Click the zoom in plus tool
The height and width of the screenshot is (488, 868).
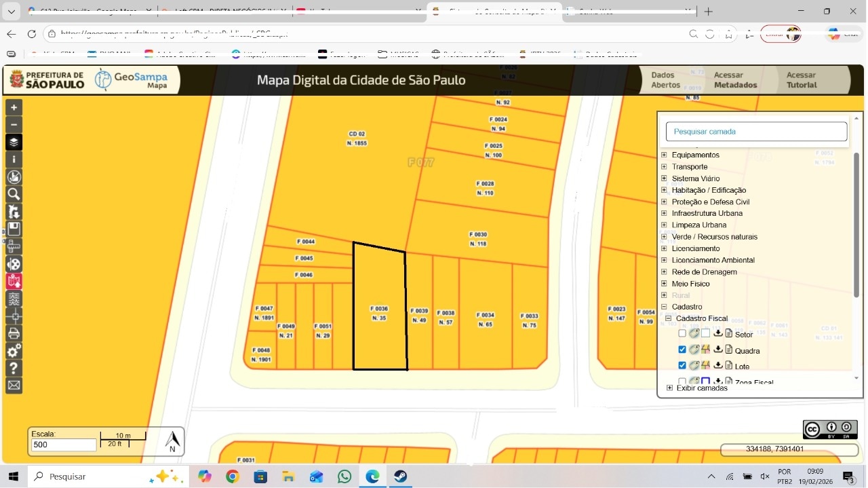tap(14, 107)
